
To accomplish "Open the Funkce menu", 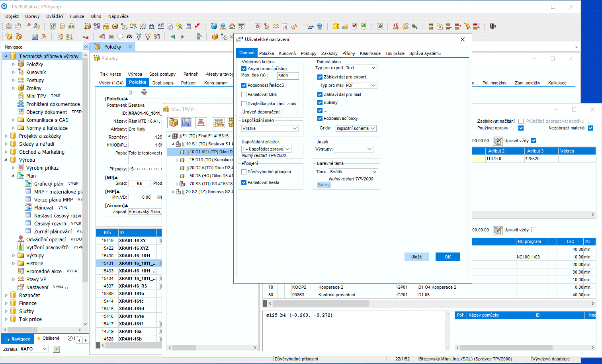I will [77, 16].
